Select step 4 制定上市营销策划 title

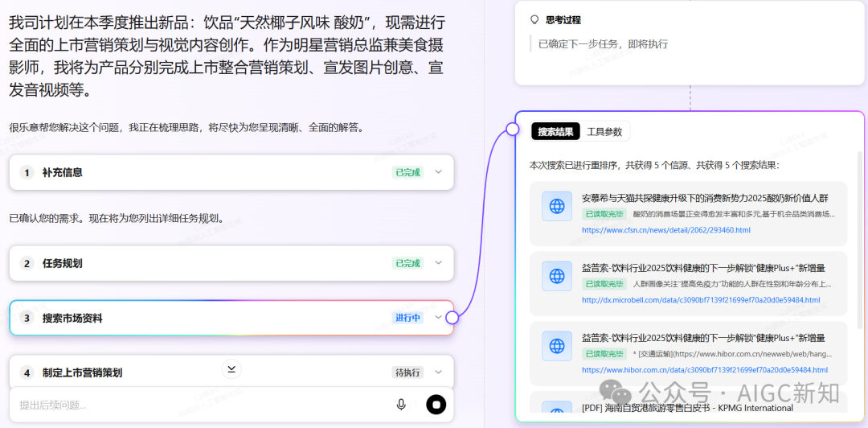coord(83,372)
